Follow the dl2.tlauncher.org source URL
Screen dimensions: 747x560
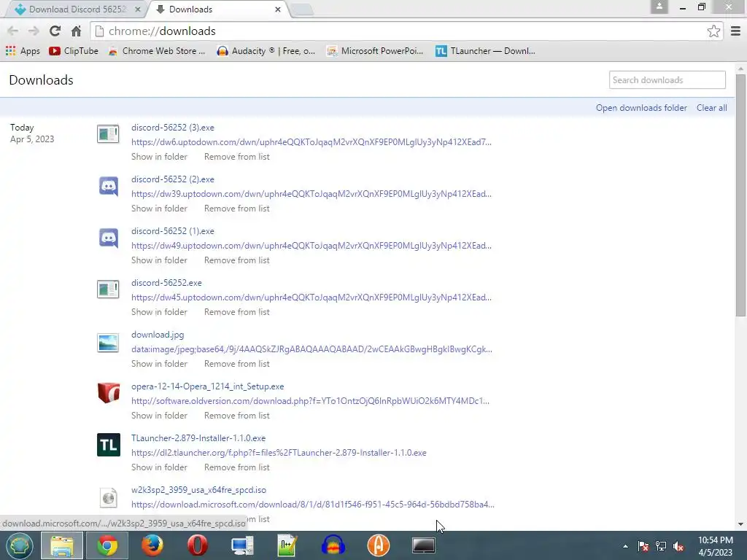[279, 453]
